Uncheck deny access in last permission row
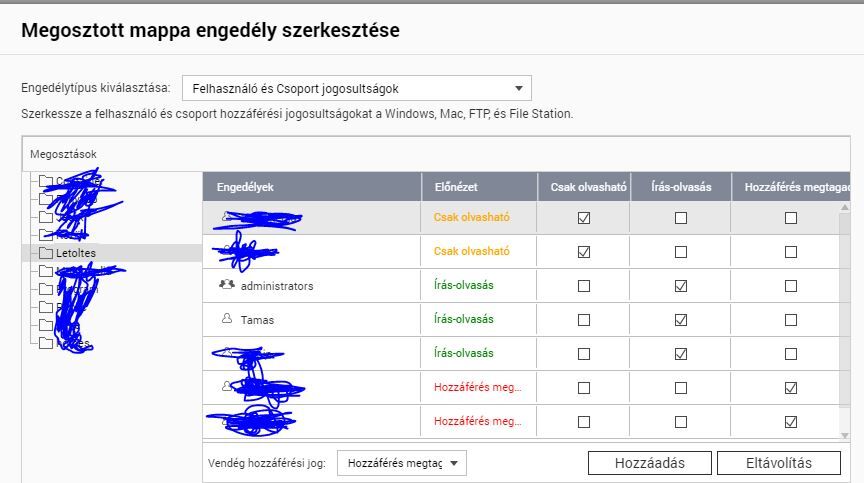This screenshot has width=864, height=483. tap(791, 422)
